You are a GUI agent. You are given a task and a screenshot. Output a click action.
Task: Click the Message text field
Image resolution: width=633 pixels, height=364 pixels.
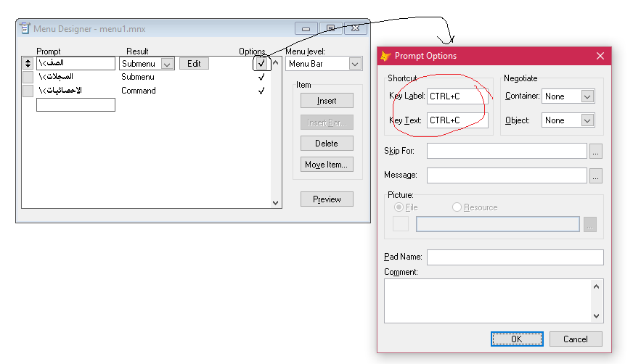507,175
